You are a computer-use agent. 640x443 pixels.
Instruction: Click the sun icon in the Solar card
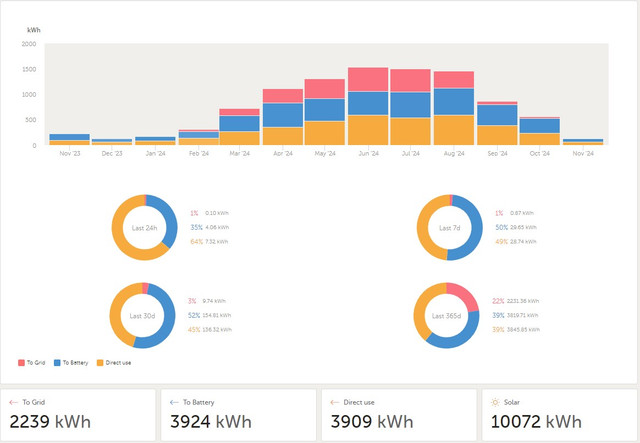click(x=495, y=402)
